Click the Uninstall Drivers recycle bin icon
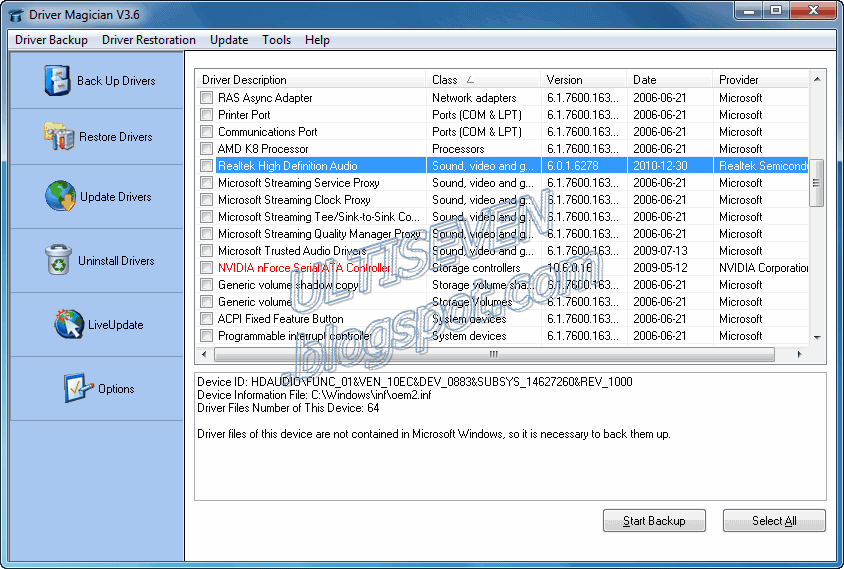Viewport: 844px width, 569px height. [x=58, y=259]
